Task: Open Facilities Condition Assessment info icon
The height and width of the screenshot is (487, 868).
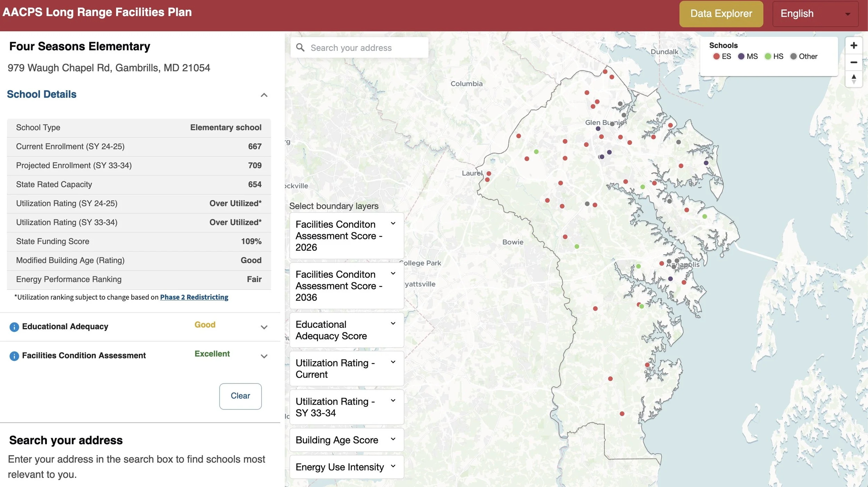Action: (x=14, y=356)
